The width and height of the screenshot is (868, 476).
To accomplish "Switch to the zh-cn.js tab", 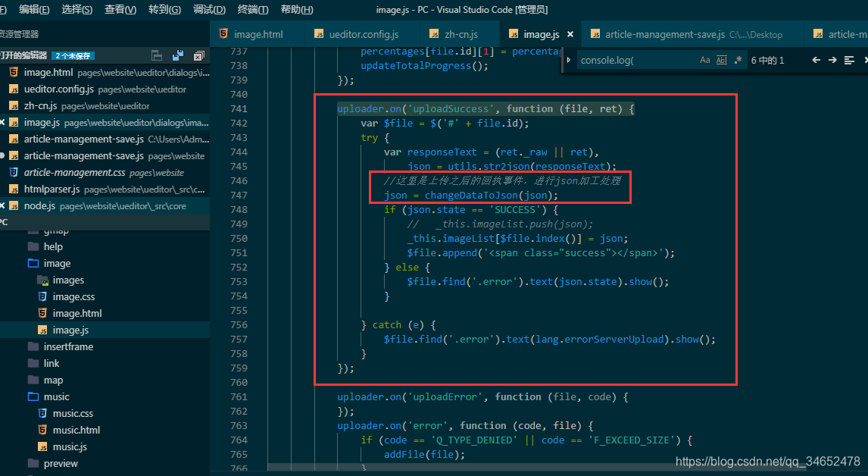I will click(460, 34).
